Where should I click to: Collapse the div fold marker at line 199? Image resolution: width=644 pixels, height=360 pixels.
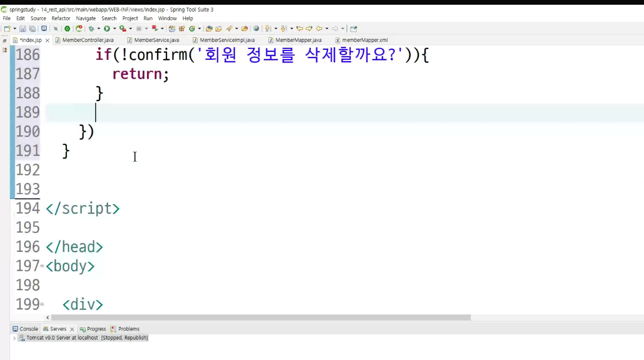pyautogui.click(x=42, y=304)
